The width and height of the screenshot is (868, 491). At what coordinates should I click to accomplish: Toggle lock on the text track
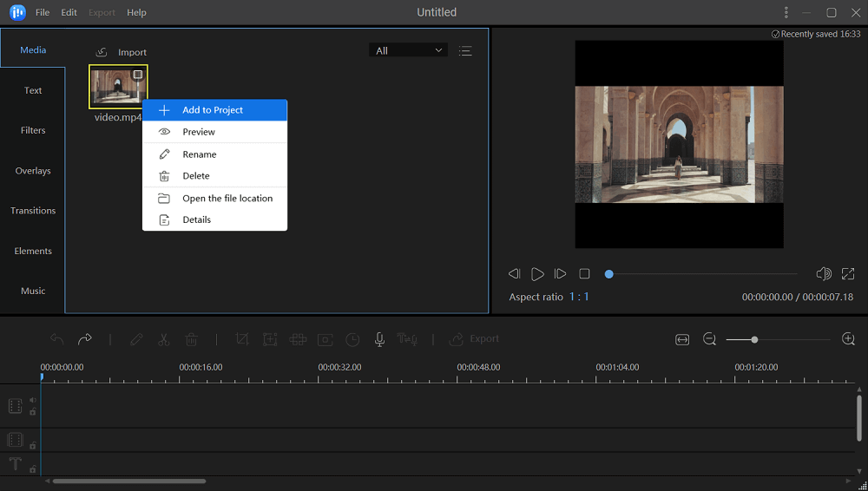coord(33,469)
